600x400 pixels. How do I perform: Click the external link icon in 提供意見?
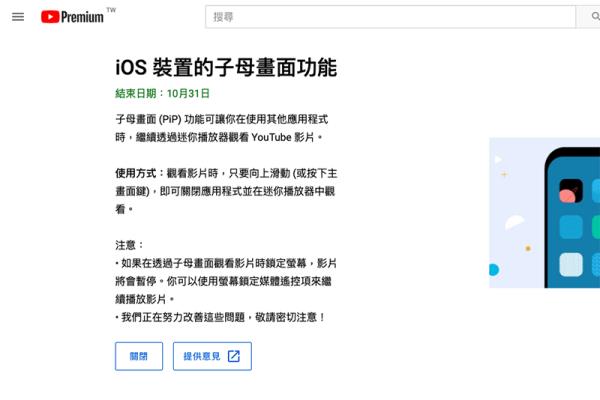(234, 356)
